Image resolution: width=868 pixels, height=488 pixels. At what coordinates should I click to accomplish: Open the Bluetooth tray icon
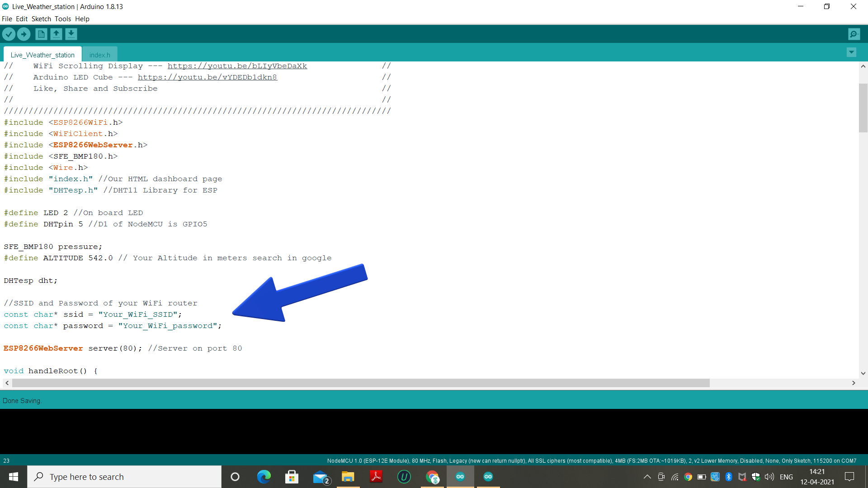(x=729, y=477)
